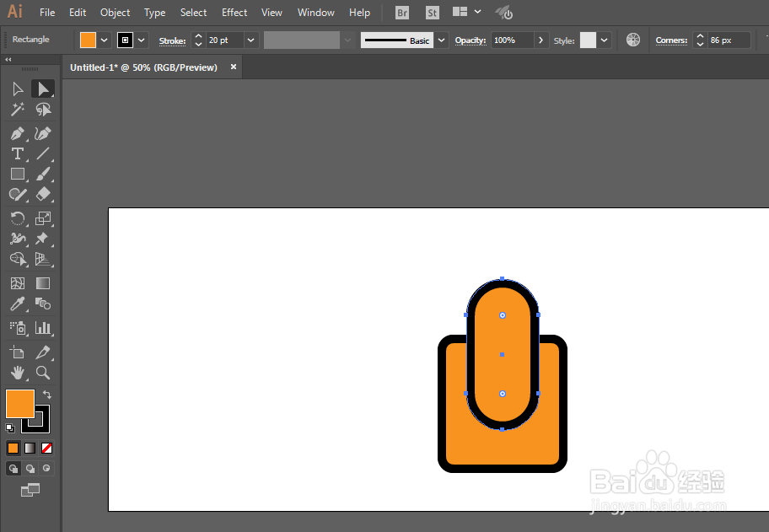Swap fill and stroke colors
The width and height of the screenshot is (769, 532).
(x=47, y=395)
